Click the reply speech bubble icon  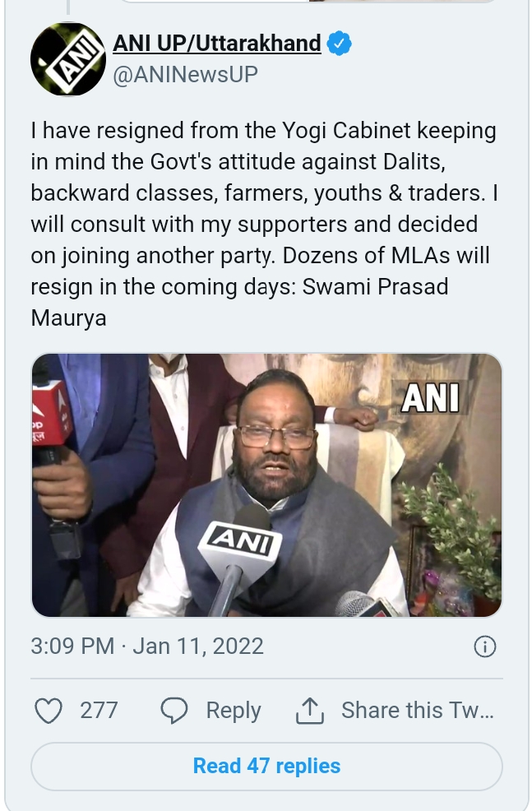click(174, 710)
